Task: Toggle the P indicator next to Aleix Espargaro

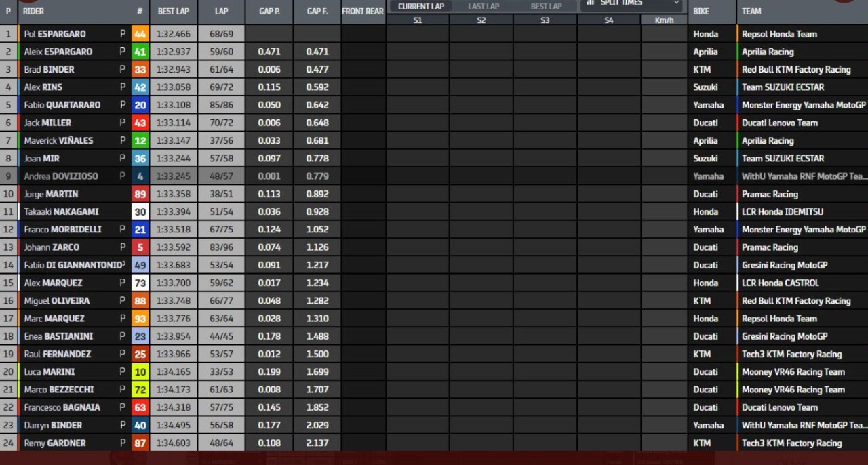Action: [122, 52]
